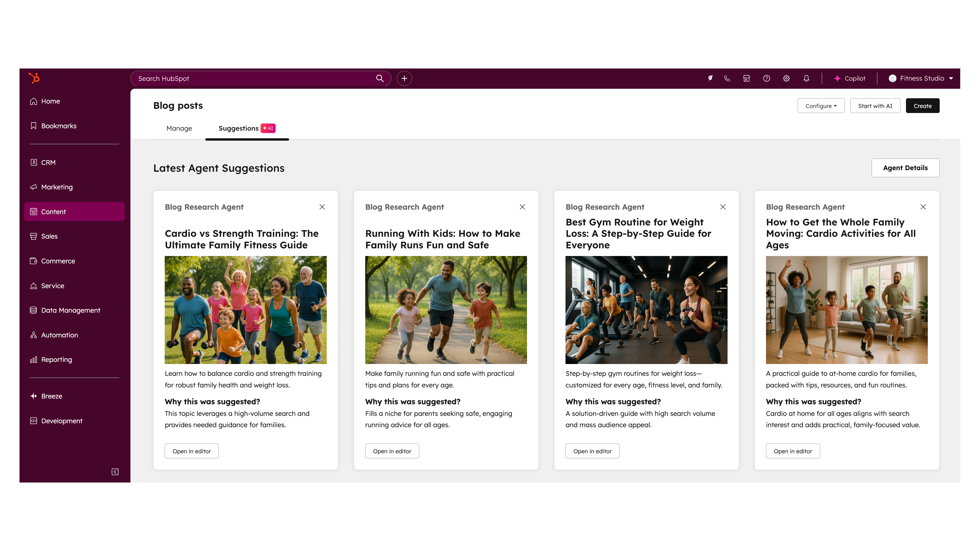Open the Configure dropdown
980x551 pixels.
821,106
